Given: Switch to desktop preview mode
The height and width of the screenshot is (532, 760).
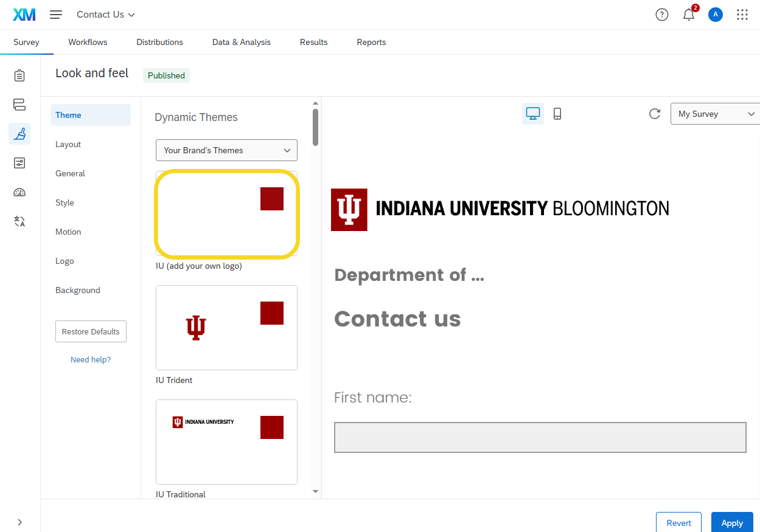Looking at the screenshot, I should (x=533, y=114).
